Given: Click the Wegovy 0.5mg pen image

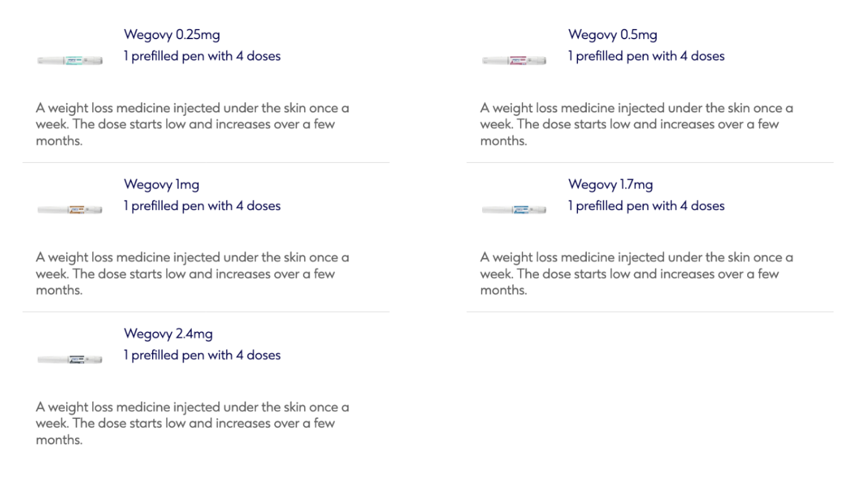Looking at the screenshot, I should coord(514,61).
